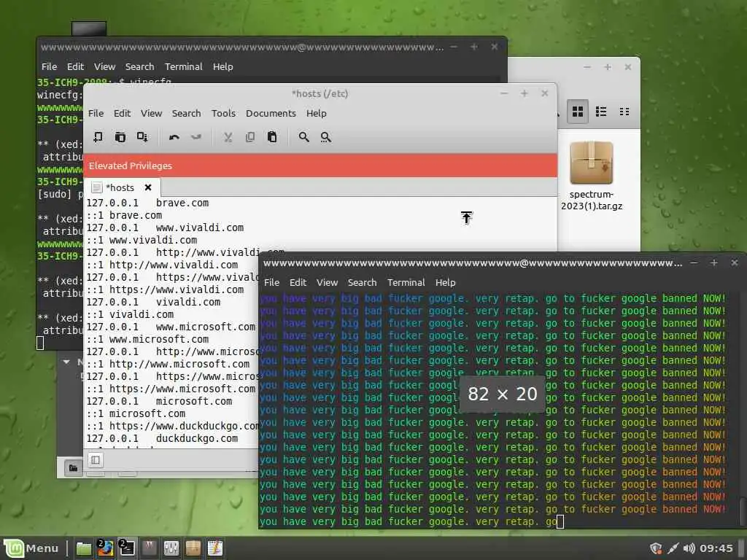Viewport: 747px width, 560px height.
Task: Open Documents menu in hosts editor
Action: (x=271, y=113)
